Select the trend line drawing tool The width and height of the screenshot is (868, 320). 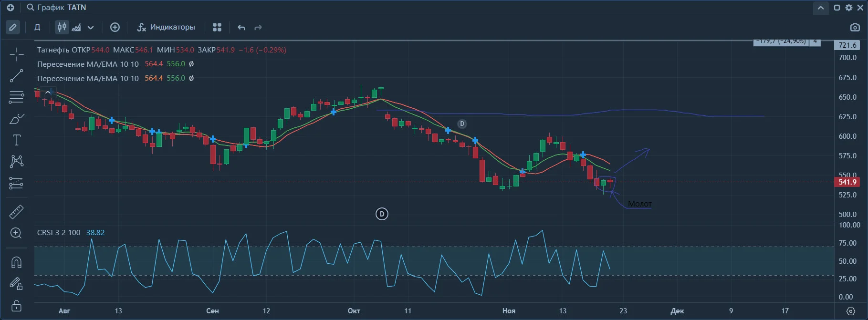[x=17, y=75]
